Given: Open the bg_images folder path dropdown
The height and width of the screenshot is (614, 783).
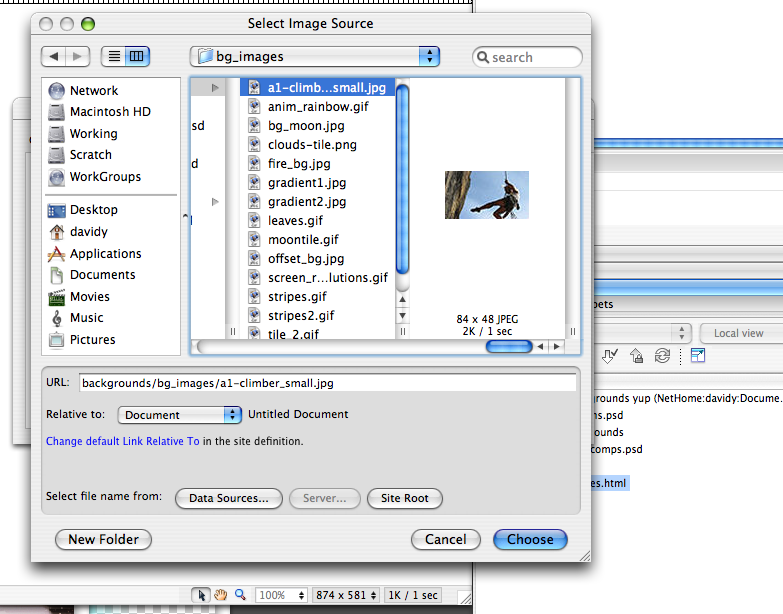Looking at the screenshot, I should click(x=315, y=57).
